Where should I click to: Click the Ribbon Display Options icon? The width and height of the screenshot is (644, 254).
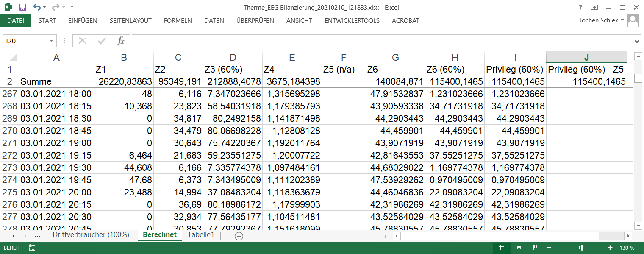[x=594, y=7]
